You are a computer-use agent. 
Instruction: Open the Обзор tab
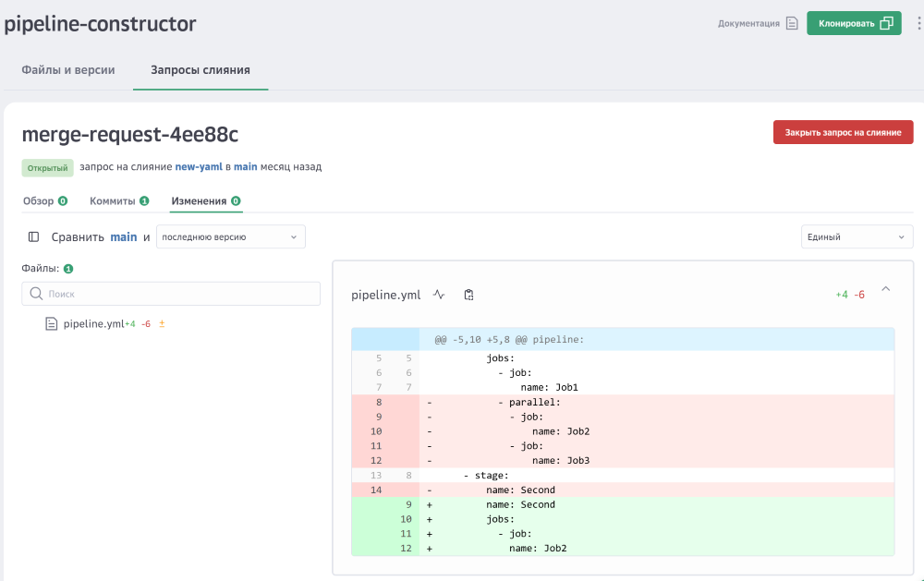coord(44,201)
